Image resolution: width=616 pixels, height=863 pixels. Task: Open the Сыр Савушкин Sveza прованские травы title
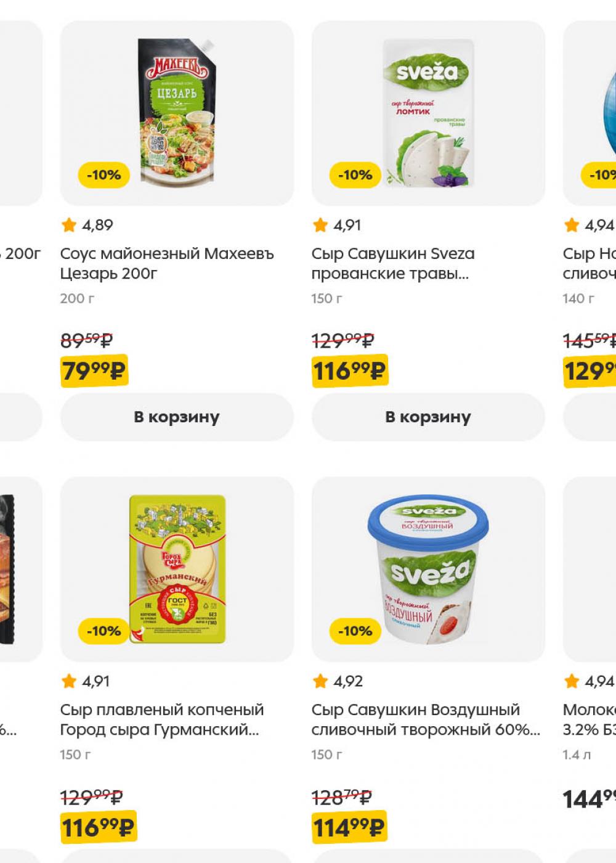393,263
